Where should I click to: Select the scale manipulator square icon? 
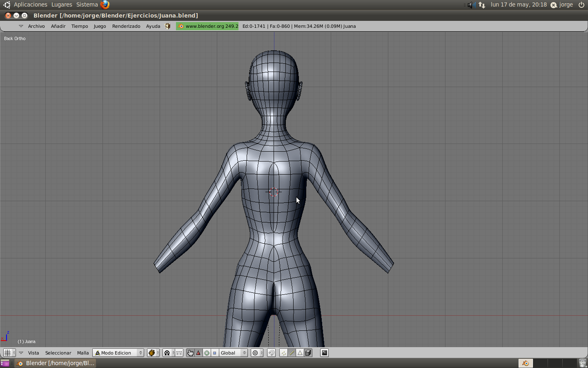pos(214,353)
